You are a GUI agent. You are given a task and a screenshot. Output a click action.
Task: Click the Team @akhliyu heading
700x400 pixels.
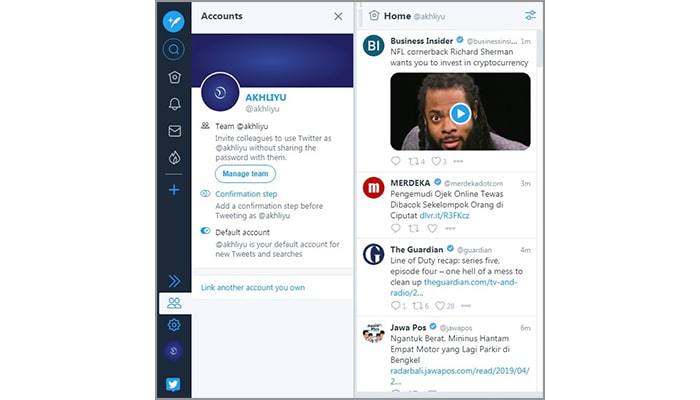242,126
